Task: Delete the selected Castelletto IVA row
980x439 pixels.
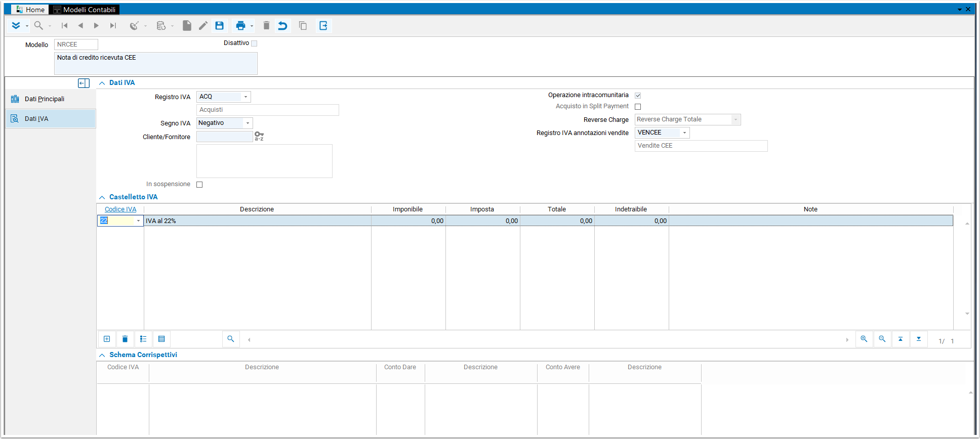Action: coord(125,339)
